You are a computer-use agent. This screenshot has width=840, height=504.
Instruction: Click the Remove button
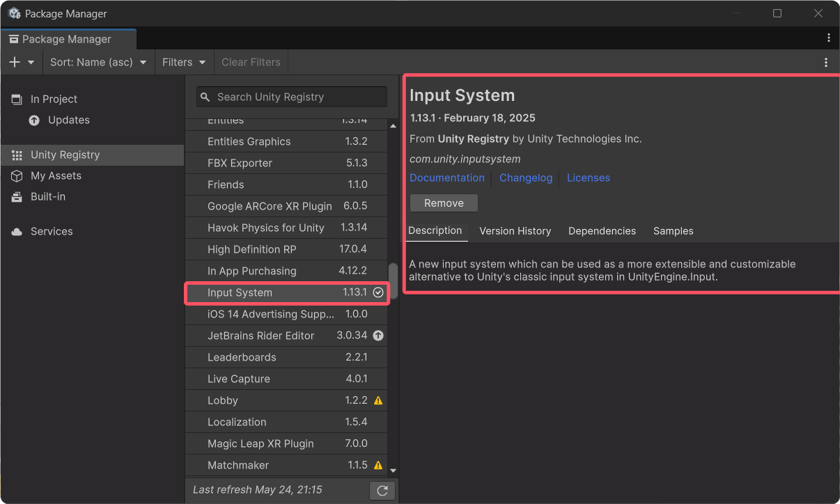pyautogui.click(x=444, y=203)
